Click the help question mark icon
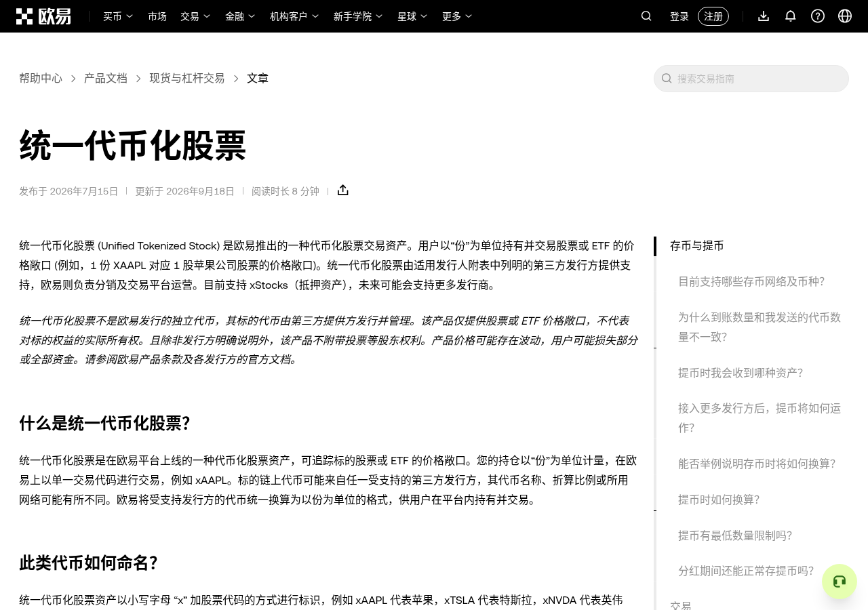Screen dimensions: 868x610 818,16
